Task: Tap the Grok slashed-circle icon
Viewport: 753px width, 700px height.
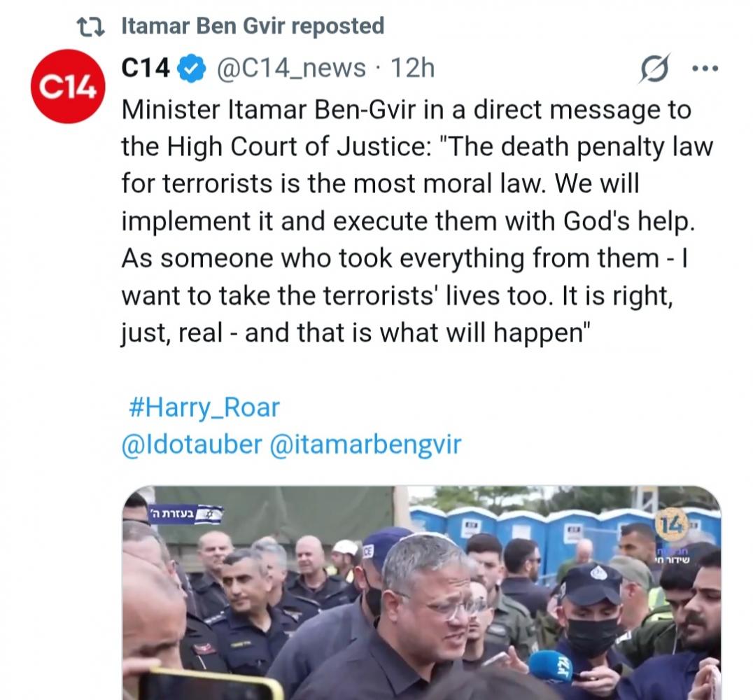Action: 654,69
